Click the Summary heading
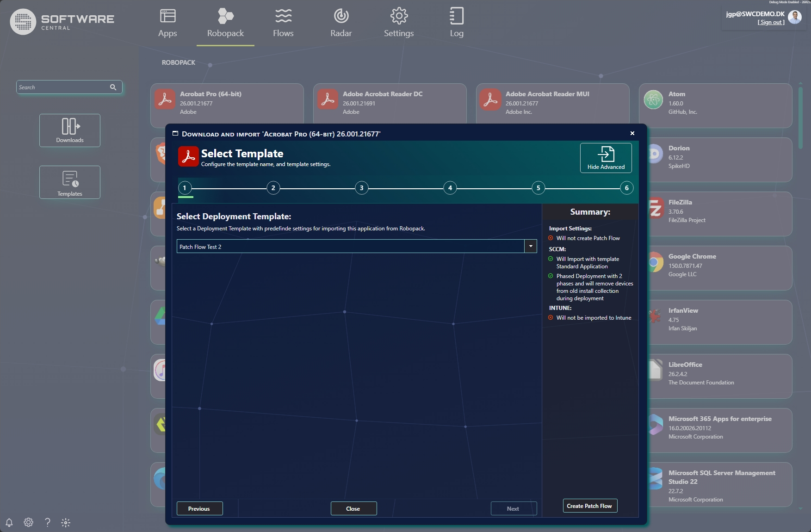Image resolution: width=811 pixels, height=532 pixels. point(590,212)
